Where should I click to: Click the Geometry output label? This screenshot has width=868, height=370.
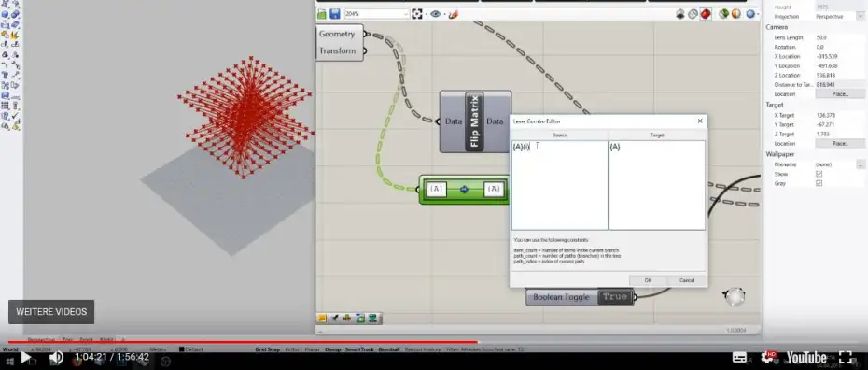click(x=337, y=34)
